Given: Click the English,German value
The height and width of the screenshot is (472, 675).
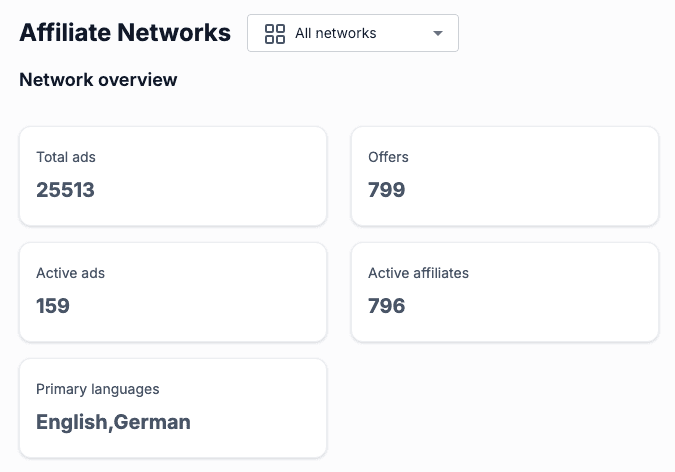Looking at the screenshot, I should [113, 422].
